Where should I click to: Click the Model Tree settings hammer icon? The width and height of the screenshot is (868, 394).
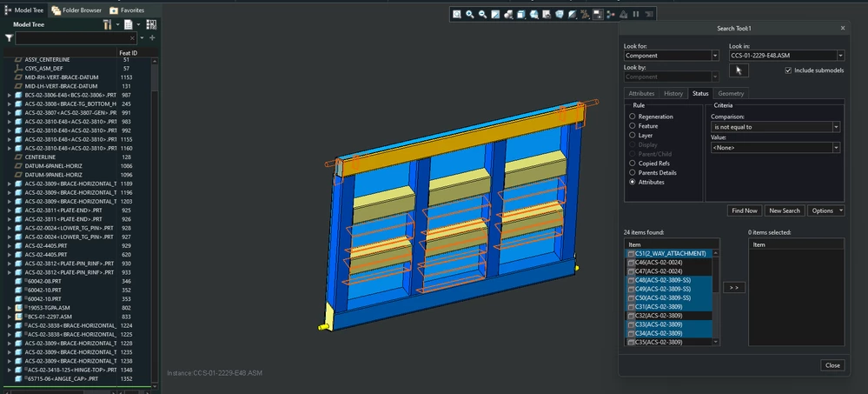point(108,24)
